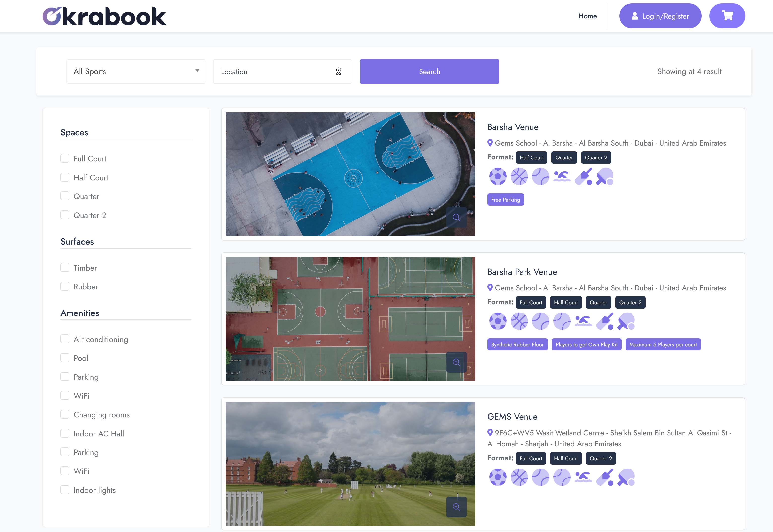Click the Login/Register button
The width and height of the screenshot is (773, 532).
[x=660, y=16]
